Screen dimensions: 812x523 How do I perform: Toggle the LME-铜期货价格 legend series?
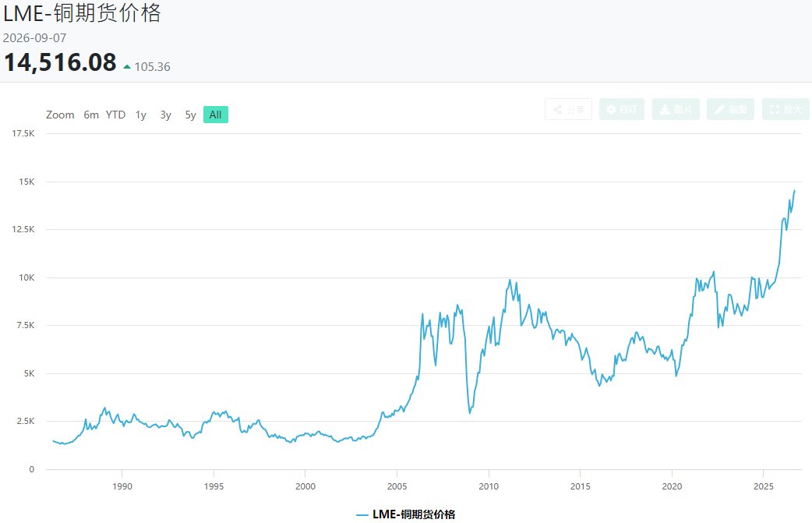click(406, 514)
